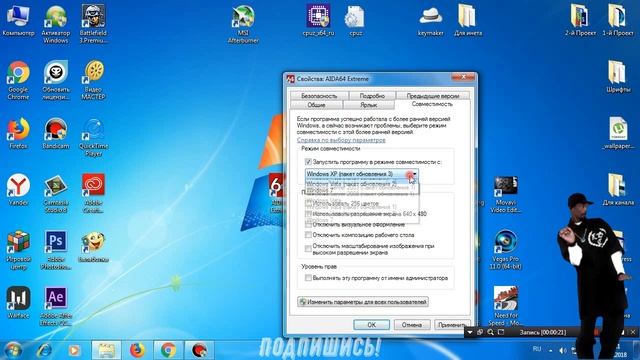640x360 pixels.
Task: Click 'Изменить параметры для всех пользователей'
Action: [363, 302]
